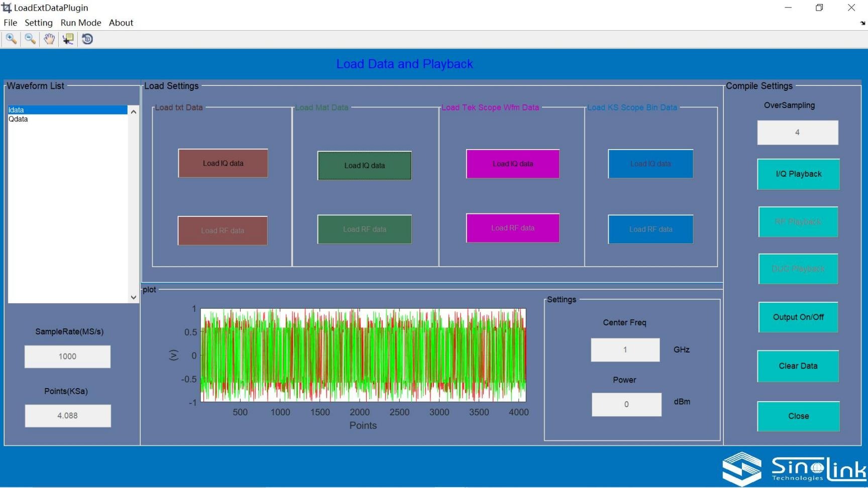Click the Power dBm input field
This screenshot has height=488, width=868.
click(626, 405)
